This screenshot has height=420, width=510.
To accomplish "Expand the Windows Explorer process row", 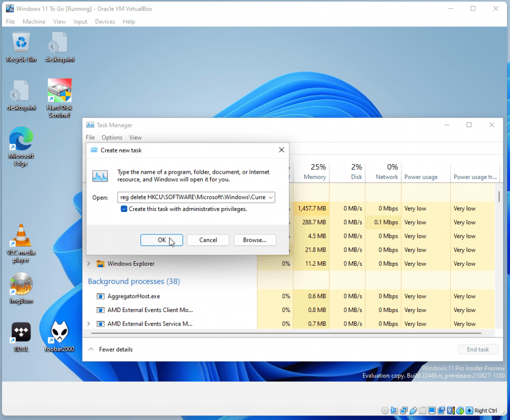I will click(x=89, y=264).
